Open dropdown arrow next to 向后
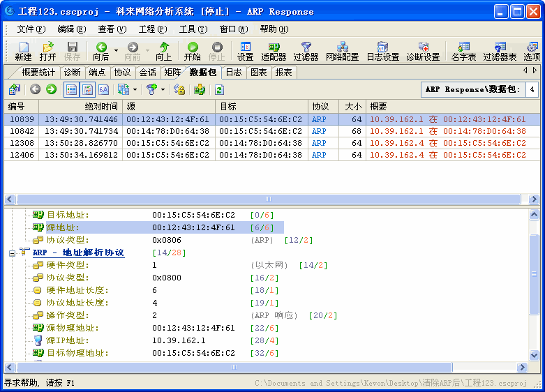Viewport: 545px width, 392px height. pyautogui.click(x=116, y=51)
